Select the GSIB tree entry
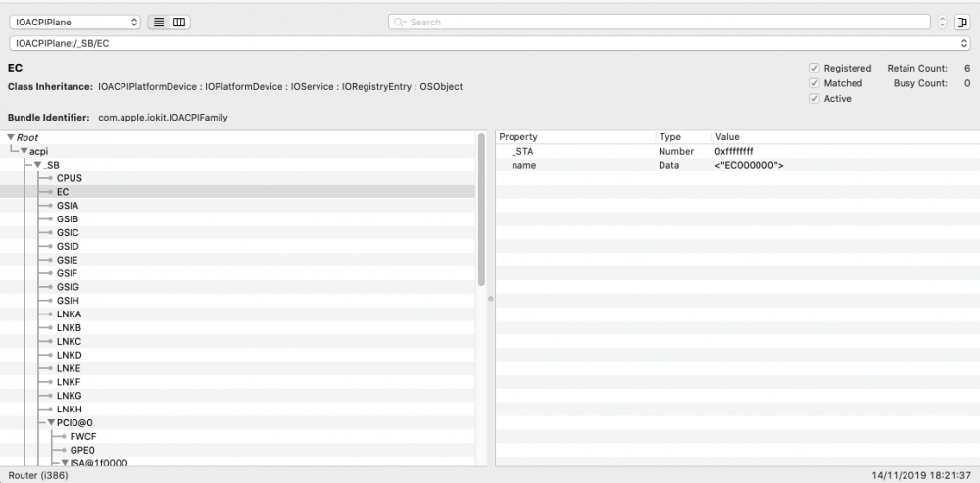The image size is (980, 483). 68,219
